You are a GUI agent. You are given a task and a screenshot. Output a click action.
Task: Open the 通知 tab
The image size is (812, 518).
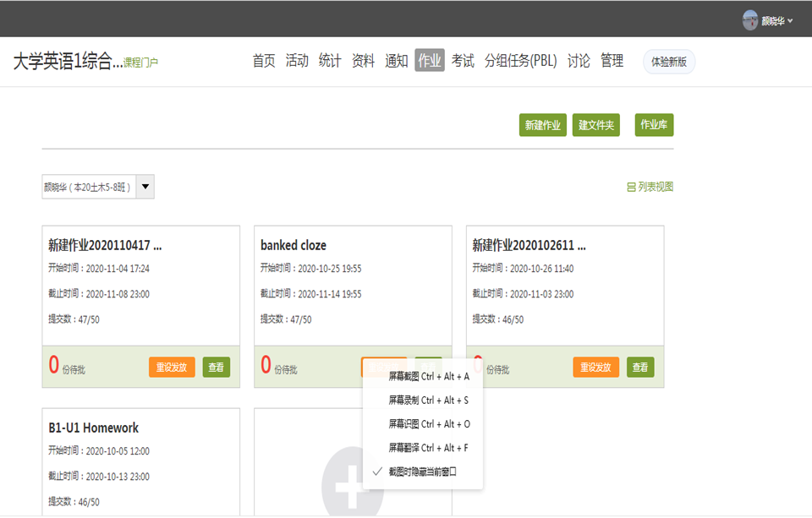pyautogui.click(x=396, y=61)
